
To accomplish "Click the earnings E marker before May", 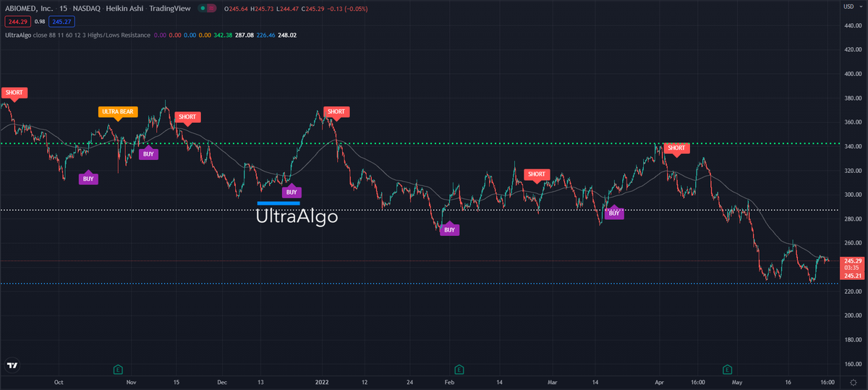I will click(x=729, y=369).
